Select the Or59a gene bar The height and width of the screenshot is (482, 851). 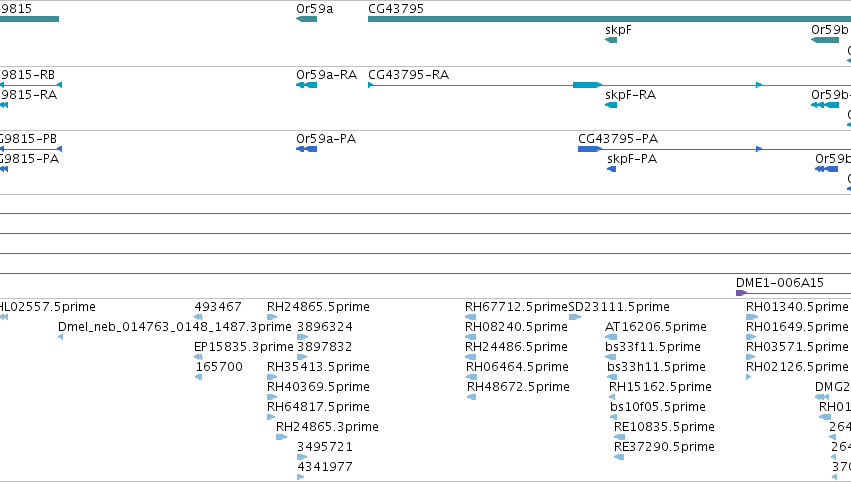[x=307, y=19]
